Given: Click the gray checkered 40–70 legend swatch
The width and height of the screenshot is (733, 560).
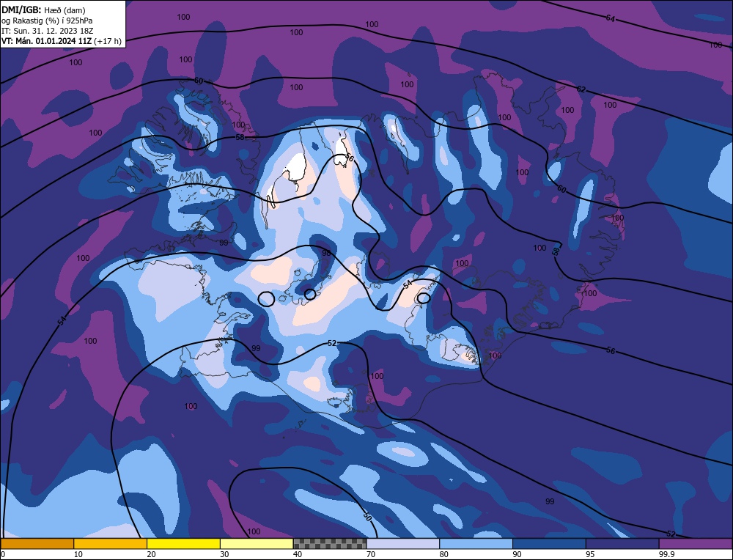Looking at the screenshot, I should 330,544.
